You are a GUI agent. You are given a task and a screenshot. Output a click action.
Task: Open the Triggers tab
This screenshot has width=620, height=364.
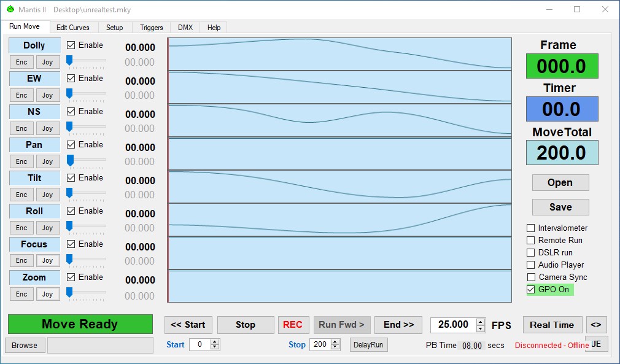coord(150,27)
